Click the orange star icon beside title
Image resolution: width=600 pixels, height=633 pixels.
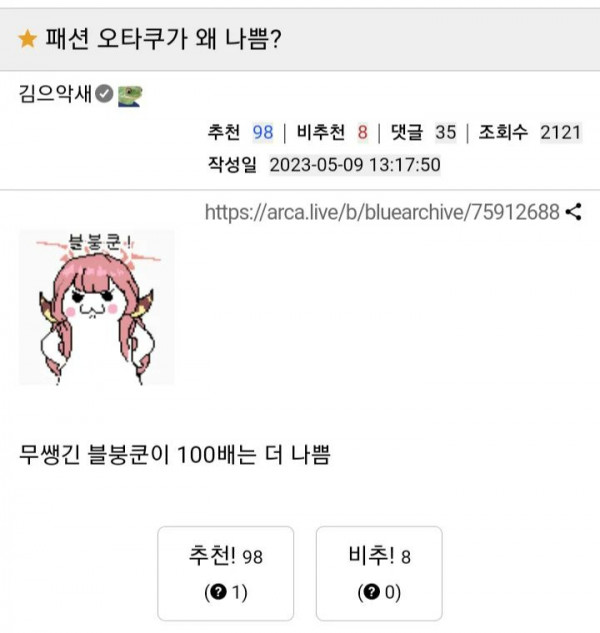[x=27, y=39]
